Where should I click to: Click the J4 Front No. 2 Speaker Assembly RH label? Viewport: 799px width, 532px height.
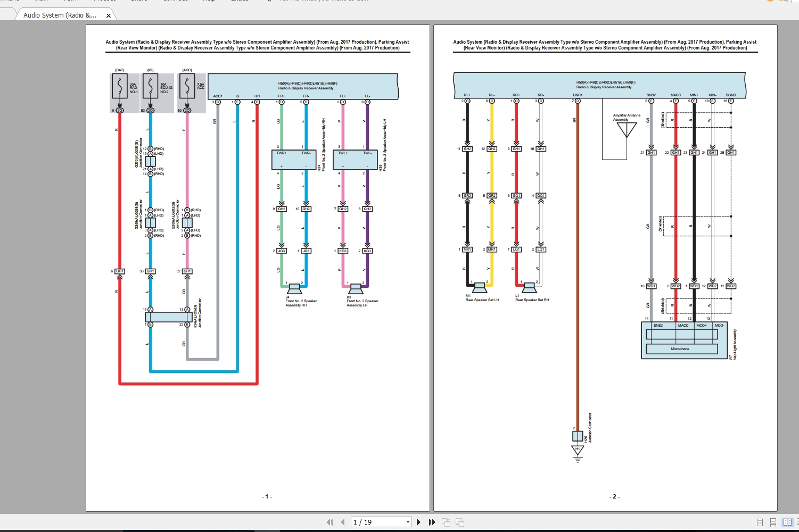(301, 301)
